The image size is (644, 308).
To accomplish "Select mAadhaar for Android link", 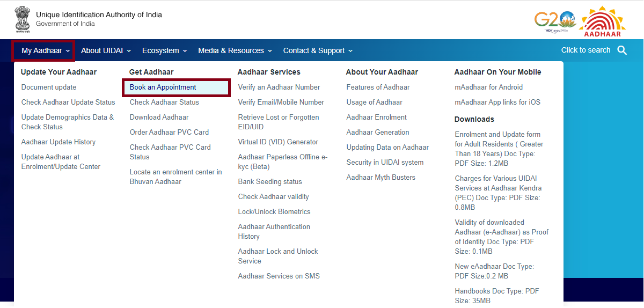I will pyautogui.click(x=488, y=87).
